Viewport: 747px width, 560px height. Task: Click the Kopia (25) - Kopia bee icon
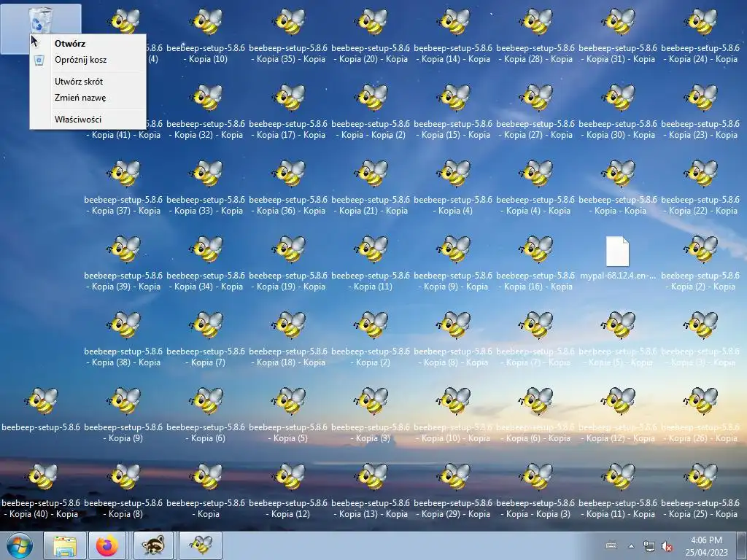click(700, 475)
